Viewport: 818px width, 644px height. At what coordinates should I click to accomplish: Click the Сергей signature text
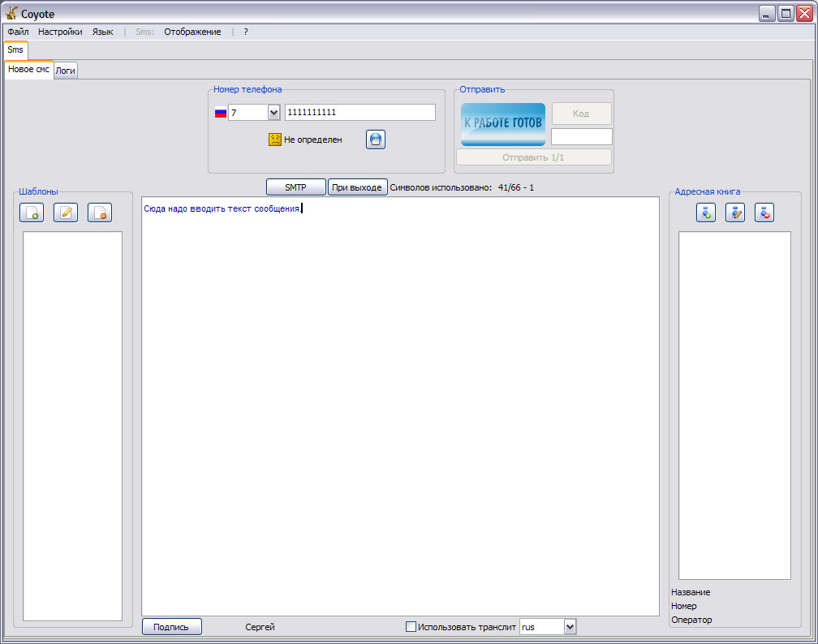click(x=260, y=627)
